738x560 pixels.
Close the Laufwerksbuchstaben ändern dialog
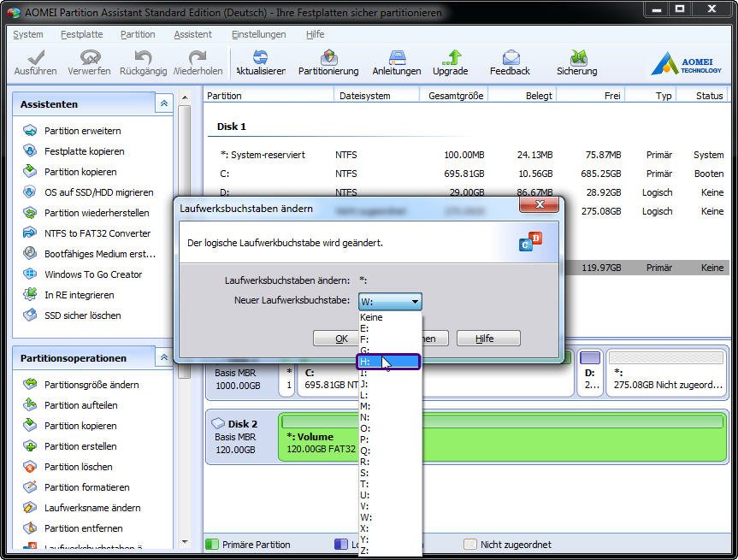540,204
